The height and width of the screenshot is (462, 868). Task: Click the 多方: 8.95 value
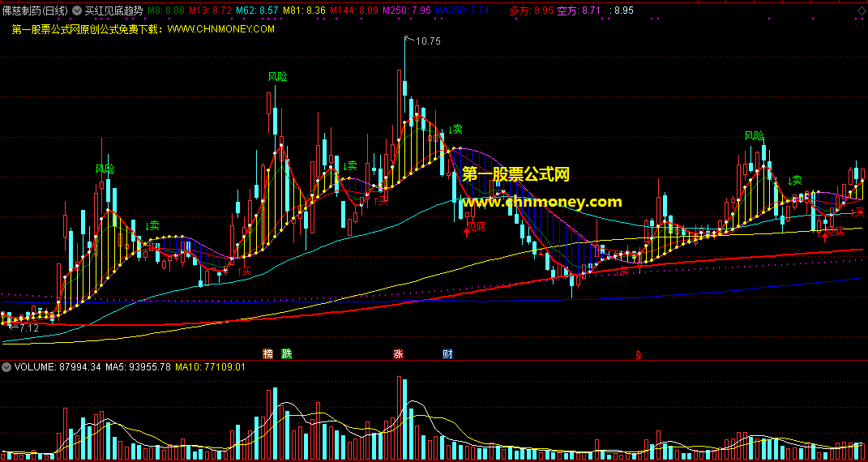pyautogui.click(x=531, y=11)
